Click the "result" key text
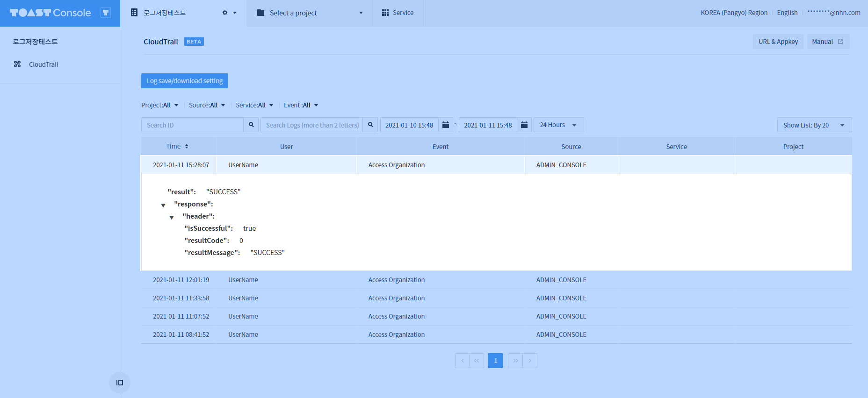 (181, 192)
